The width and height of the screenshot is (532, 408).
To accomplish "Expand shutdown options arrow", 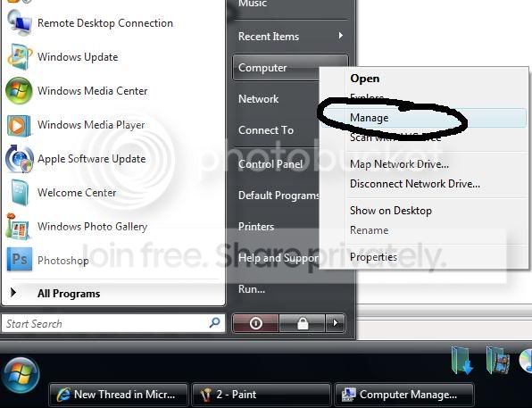I will coord(336,323).
